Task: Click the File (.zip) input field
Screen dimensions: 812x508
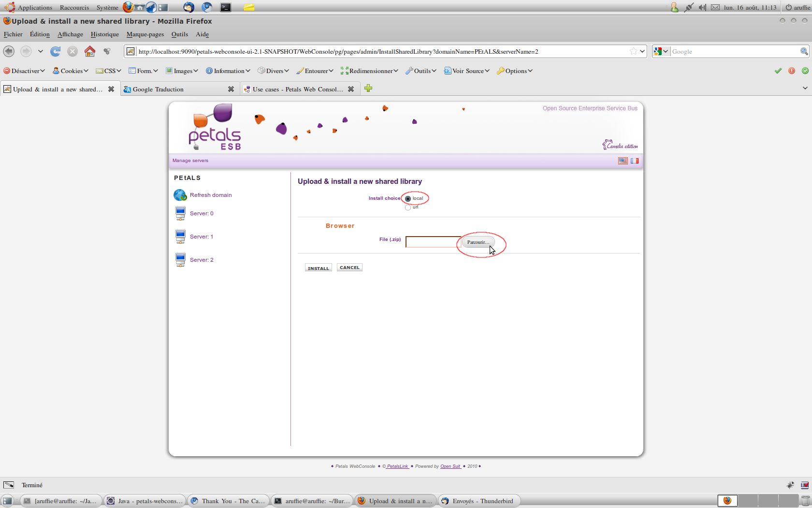Action: click(433, 242)
